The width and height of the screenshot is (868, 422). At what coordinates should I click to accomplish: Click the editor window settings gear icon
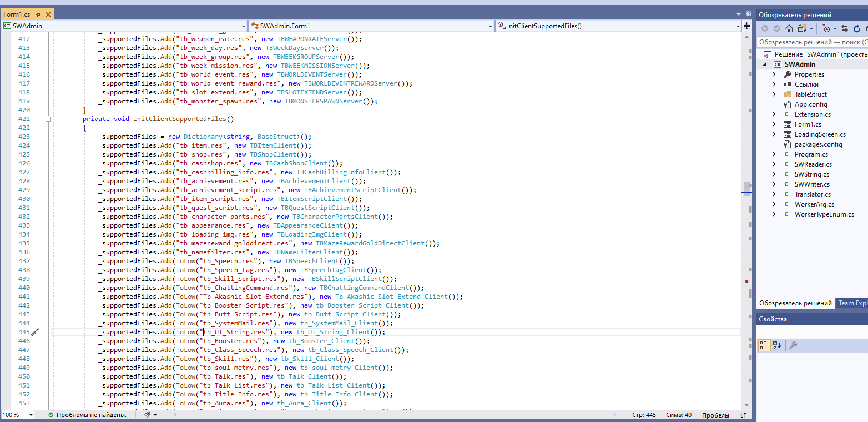(748, 13)
